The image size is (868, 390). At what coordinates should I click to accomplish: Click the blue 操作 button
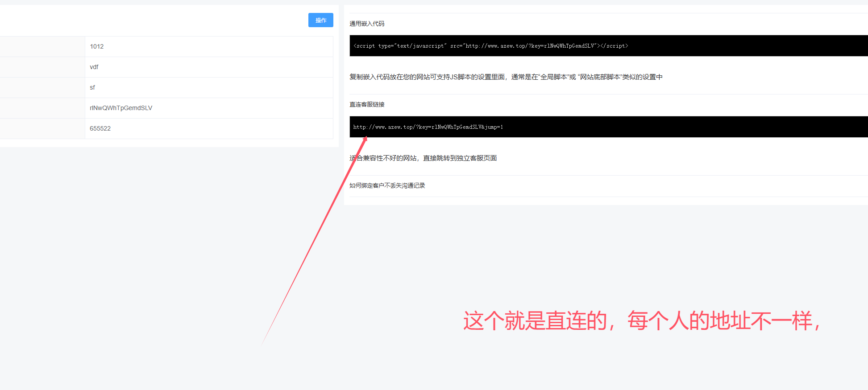(x=320, y=20)
